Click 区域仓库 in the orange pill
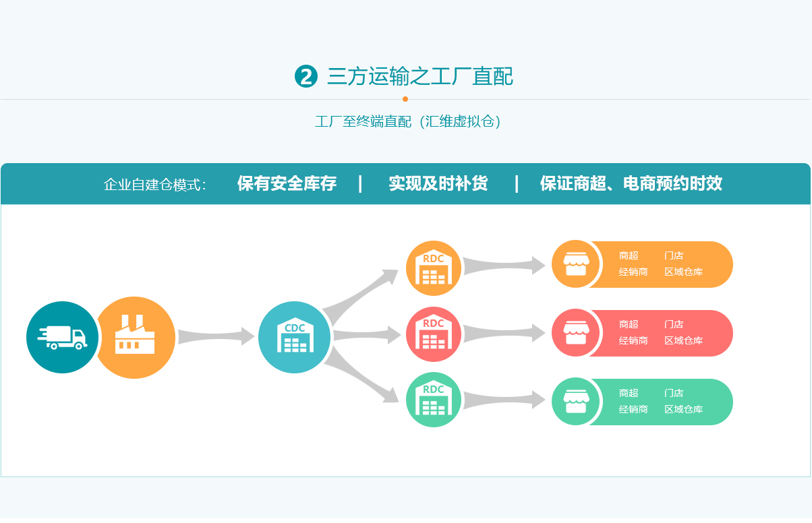This screenshot has height=523, width=812. [x=683, y=272]
